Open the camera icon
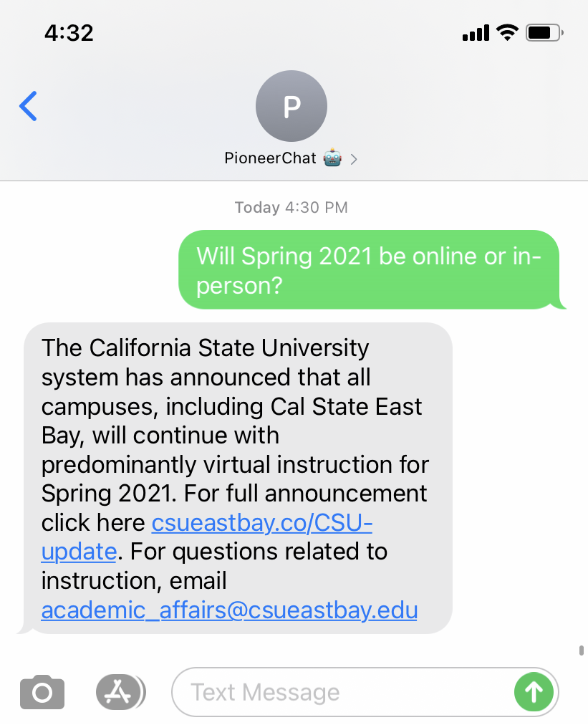 pos(42,692)
